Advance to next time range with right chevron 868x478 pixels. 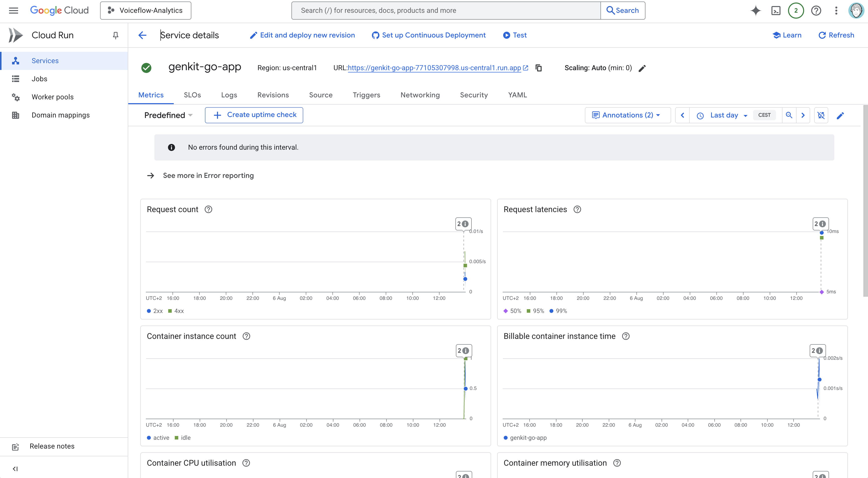tap(803, 115)
